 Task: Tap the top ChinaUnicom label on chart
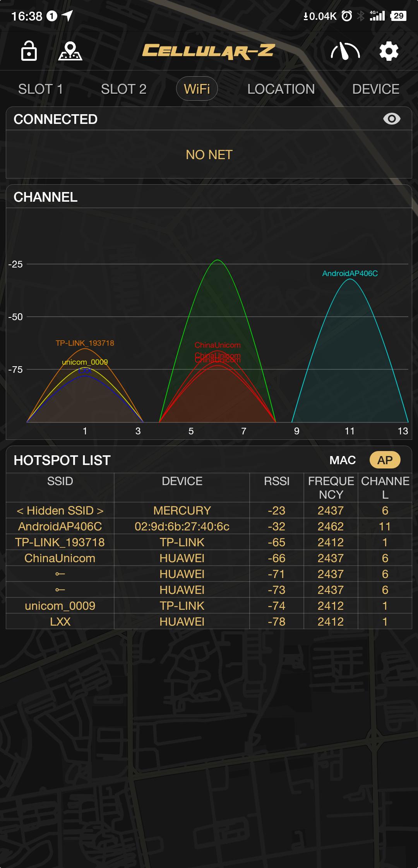coord(218,345)
